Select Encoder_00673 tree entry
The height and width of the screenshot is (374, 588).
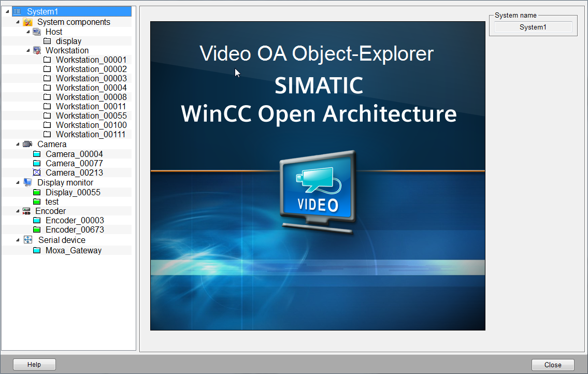75,229
